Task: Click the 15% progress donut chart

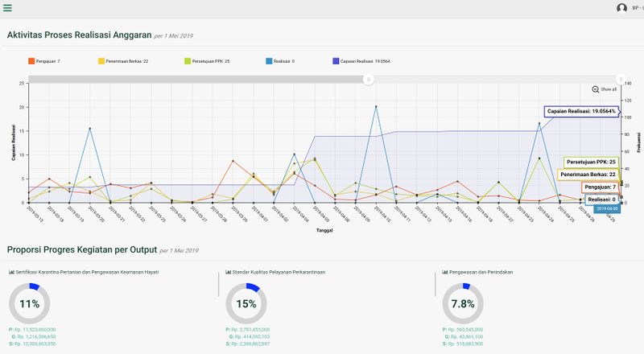Action: pos(246,303)
